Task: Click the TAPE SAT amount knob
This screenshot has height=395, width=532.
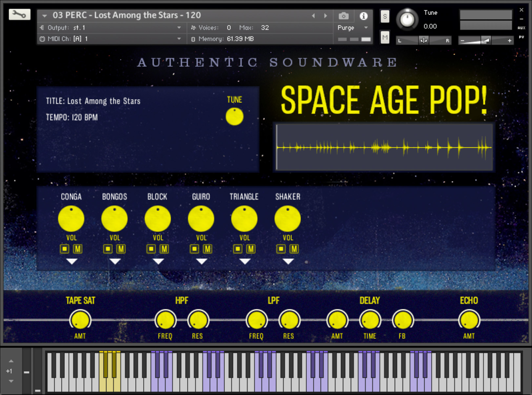Action: coord(80,320)
